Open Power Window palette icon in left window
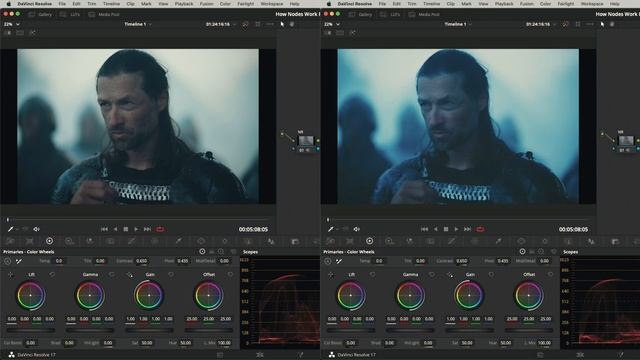 pyautogui.click(x=201, y=241)
